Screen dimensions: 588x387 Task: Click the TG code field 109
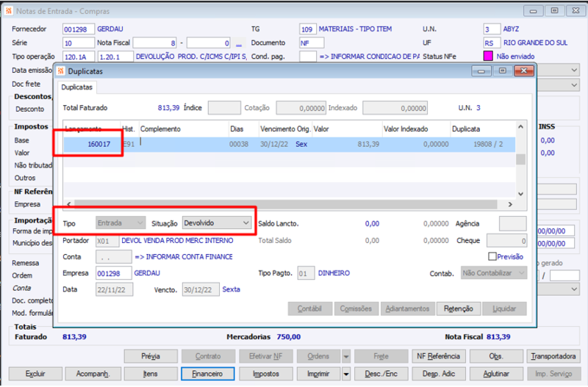(307, 29)
